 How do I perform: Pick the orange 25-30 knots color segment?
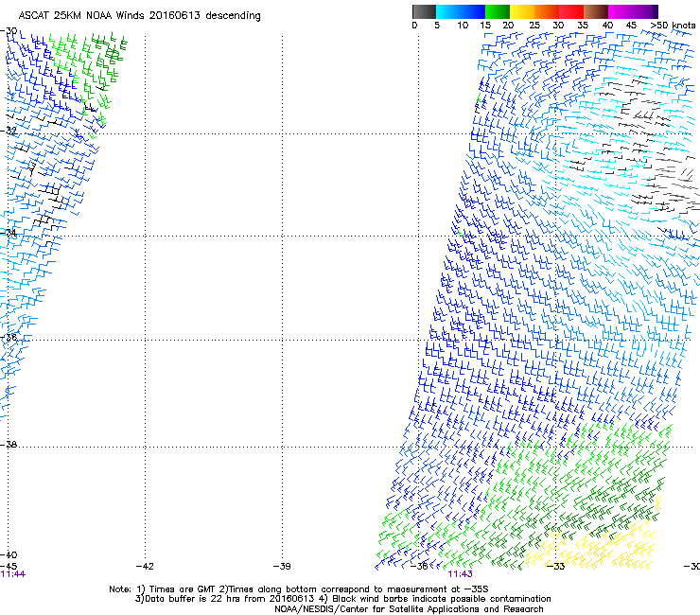point(547,11)
